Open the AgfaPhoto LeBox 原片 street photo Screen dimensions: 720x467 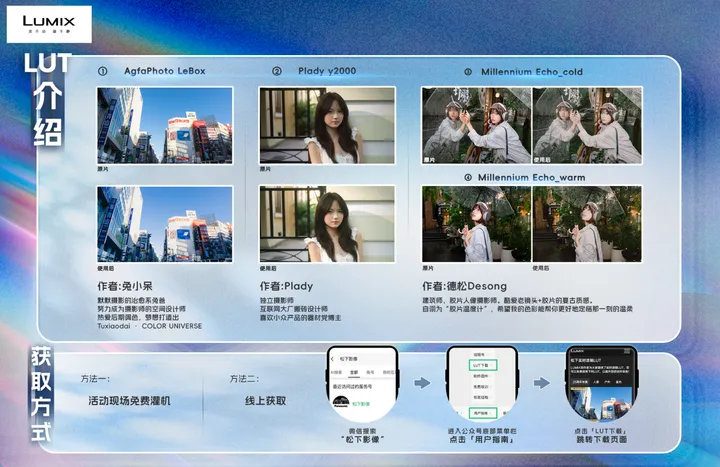165,125
